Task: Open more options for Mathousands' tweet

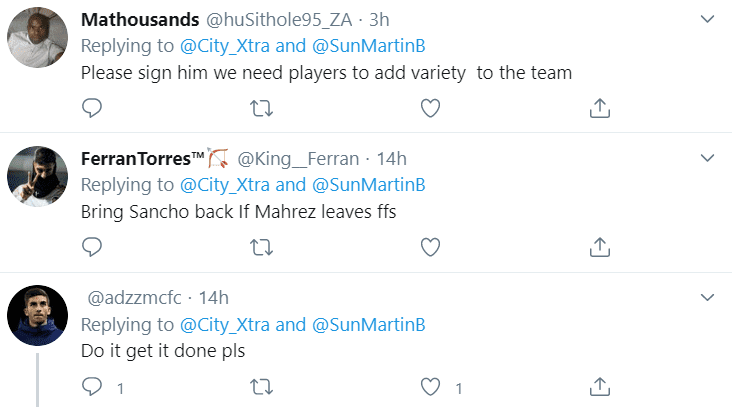Action: [708, 19]
